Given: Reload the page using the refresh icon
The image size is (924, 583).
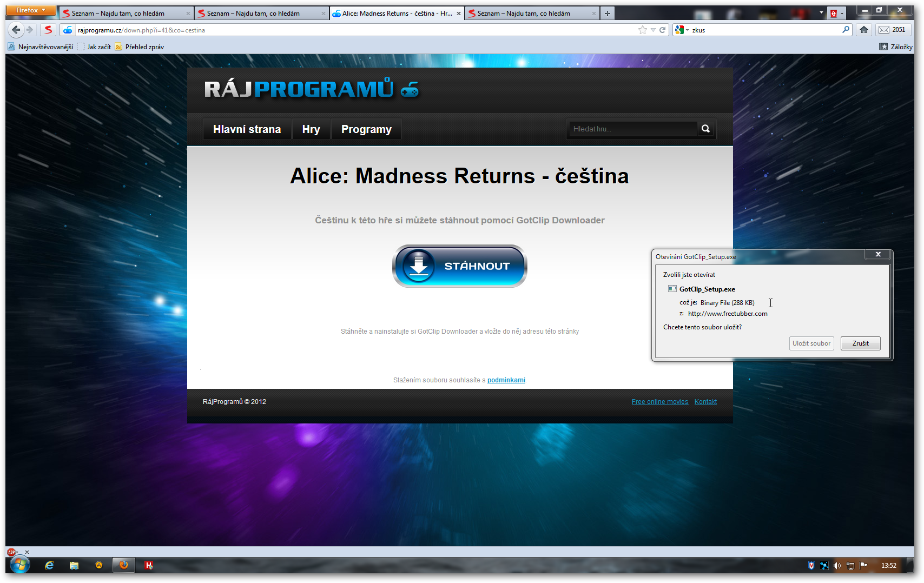Looking at the screenshot, I should point(662,30).
